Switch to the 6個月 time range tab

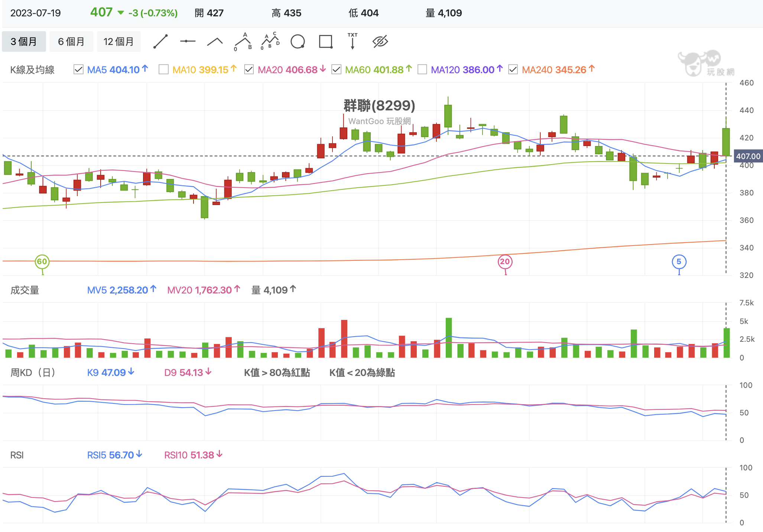(71, 42)
